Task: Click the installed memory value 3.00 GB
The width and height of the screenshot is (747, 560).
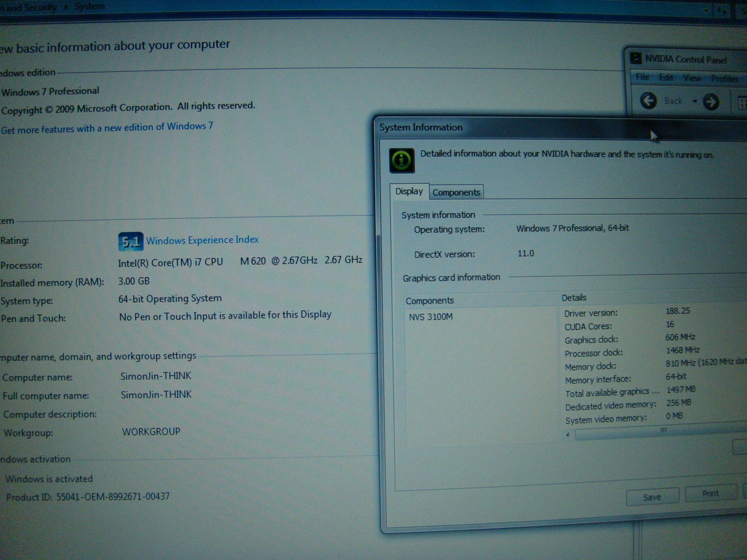Action: [134, 281]
